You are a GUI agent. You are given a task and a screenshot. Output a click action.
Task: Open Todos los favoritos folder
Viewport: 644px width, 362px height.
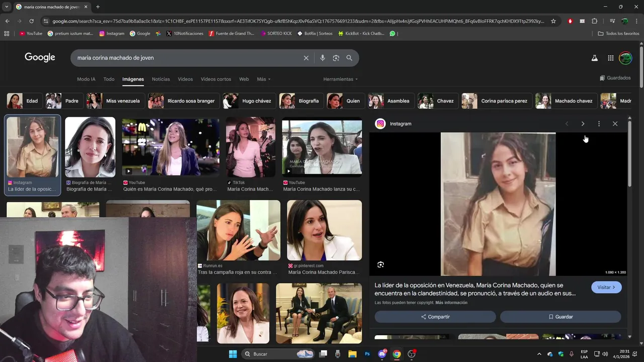618,34
